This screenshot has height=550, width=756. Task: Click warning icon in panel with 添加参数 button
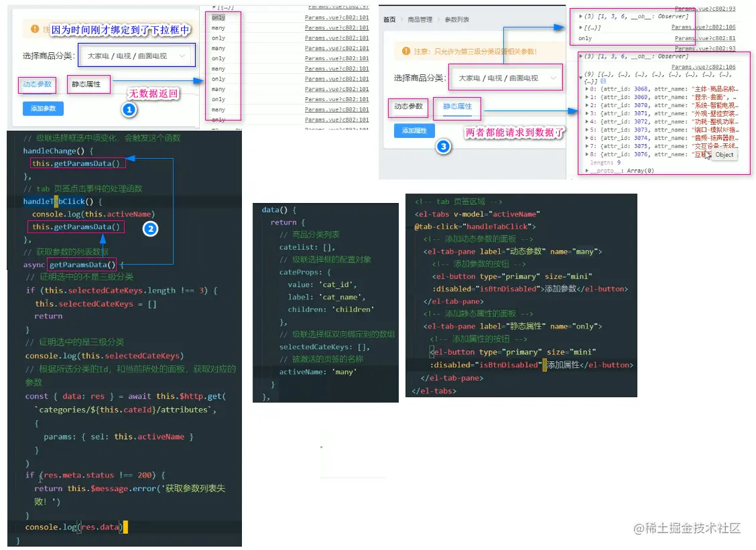tap(35, 29)
